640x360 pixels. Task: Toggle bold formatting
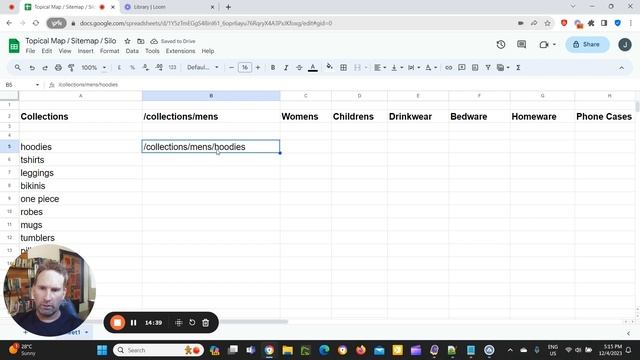[273, 67]
